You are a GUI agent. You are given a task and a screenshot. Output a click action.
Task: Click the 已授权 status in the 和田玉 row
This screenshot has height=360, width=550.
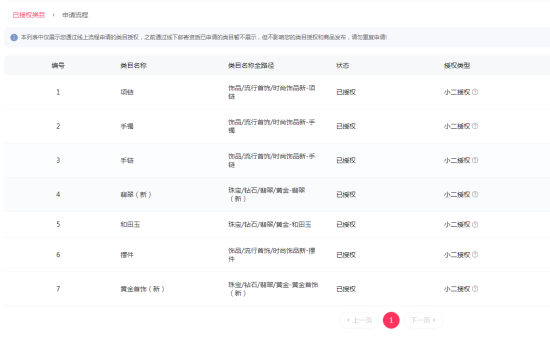coord(346,224)
